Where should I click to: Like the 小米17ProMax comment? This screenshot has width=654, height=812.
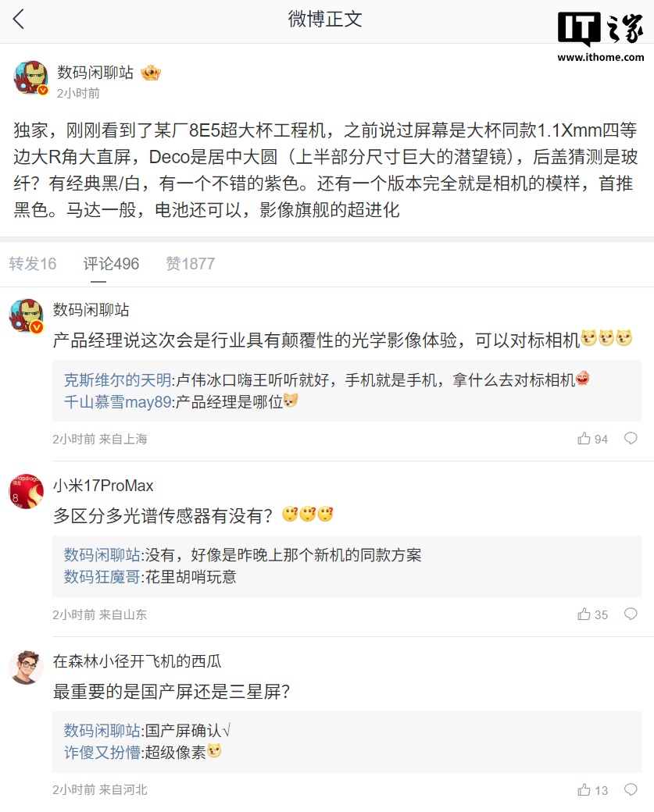584,614
